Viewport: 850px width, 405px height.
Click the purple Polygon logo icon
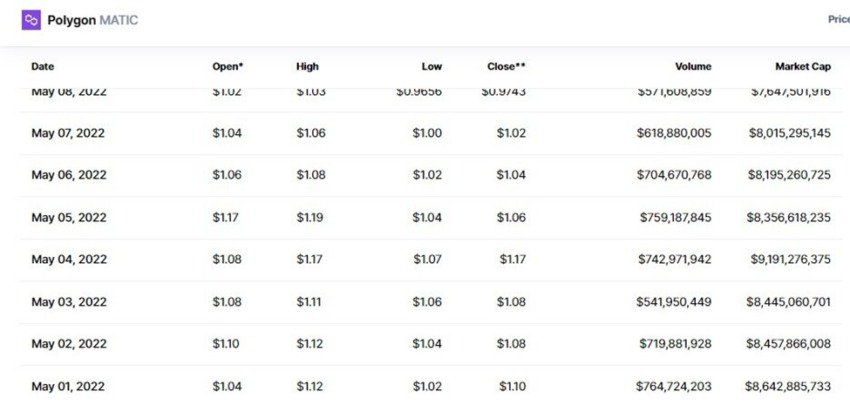point(31,20)
